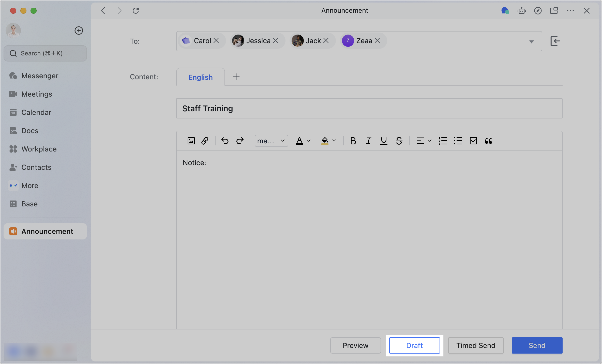602x364 pixels.
Task: Open the robot bot icon in title bar
Action: pos(521,11)
